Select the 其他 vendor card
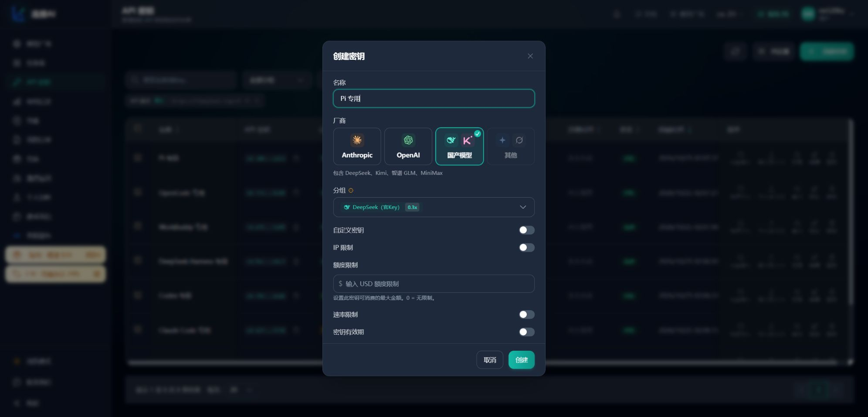 (x=511, y=147)
